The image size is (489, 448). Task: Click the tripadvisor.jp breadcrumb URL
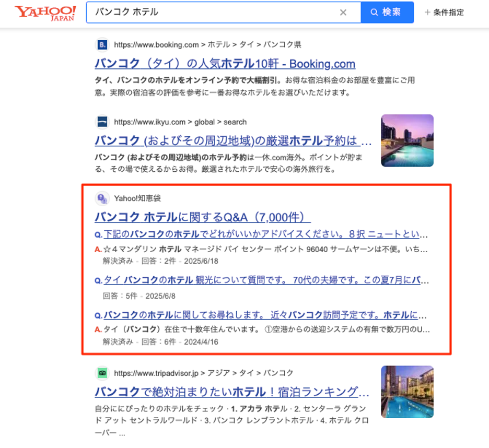(x=204, y=373)
